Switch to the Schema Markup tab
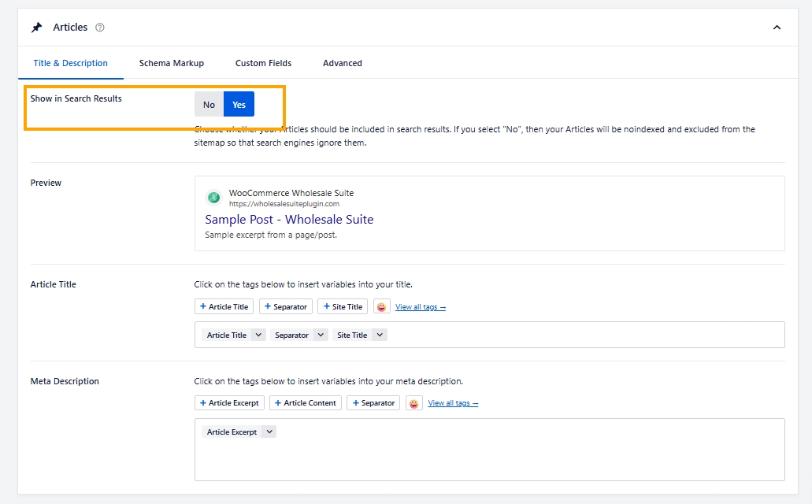The height and width of the screenshot is (504, 812). (x=171, y=63)
